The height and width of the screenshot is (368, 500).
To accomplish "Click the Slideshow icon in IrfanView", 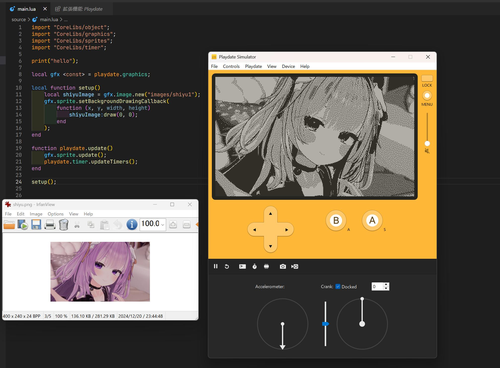I will point(23,224).
